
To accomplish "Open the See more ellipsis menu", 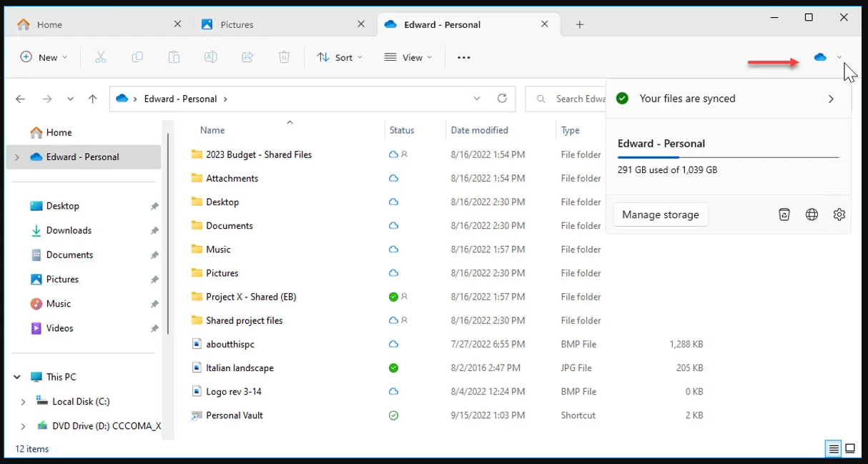I will [464, 57].
